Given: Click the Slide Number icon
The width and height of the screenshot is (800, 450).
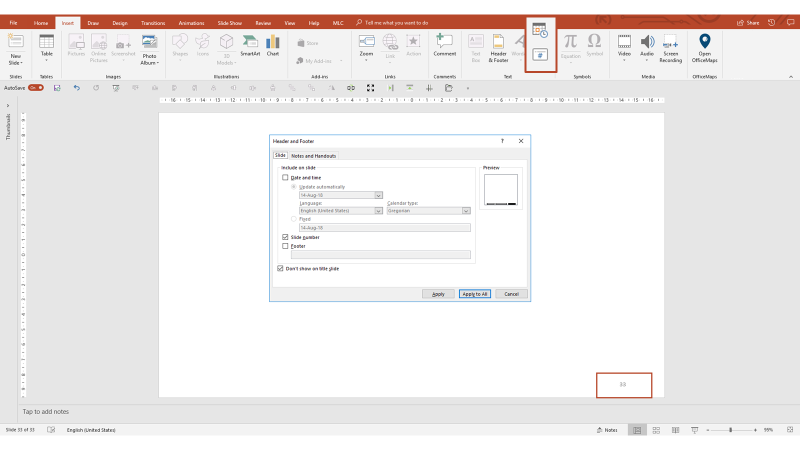Looking at the screenshot, I should [540, 55].
